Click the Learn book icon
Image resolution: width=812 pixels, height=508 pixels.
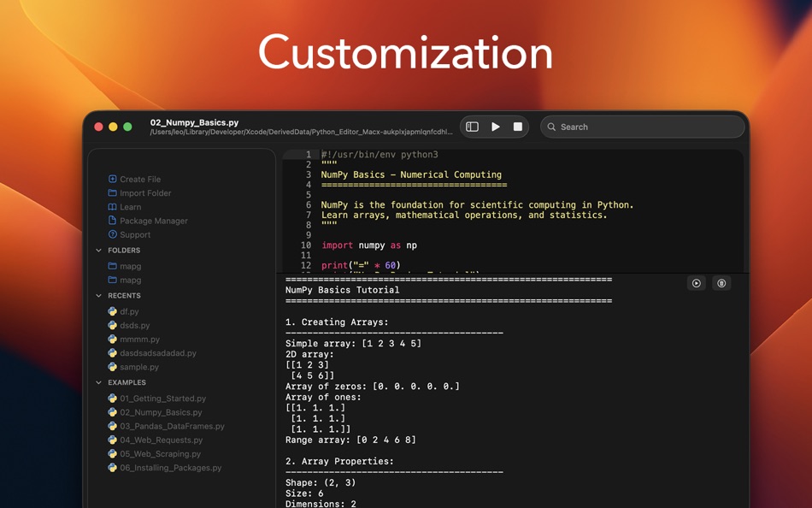coord(112,207)
